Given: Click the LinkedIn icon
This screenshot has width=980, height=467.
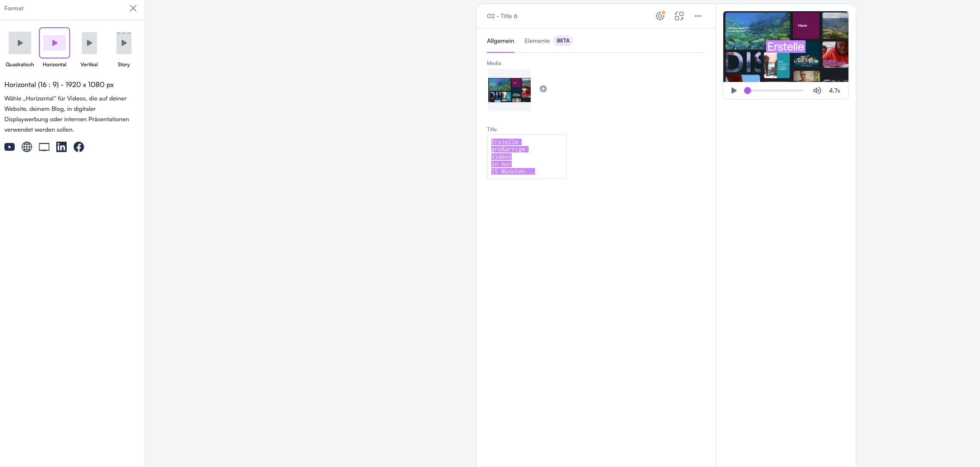Looking at the screenshot, I should [61, 147].
